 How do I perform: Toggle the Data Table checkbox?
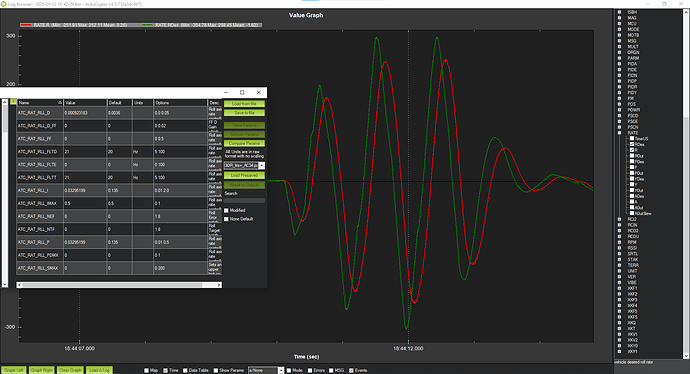pos(185,370)
